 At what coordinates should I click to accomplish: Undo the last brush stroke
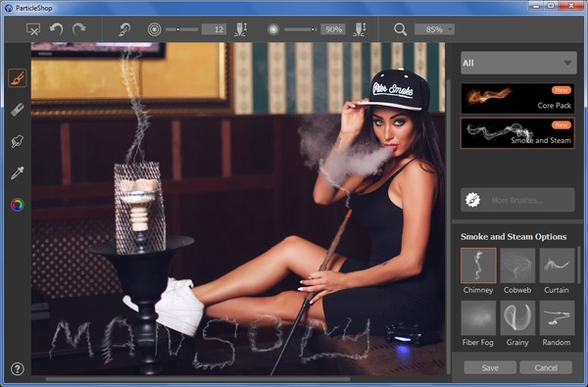coord(56,29)
